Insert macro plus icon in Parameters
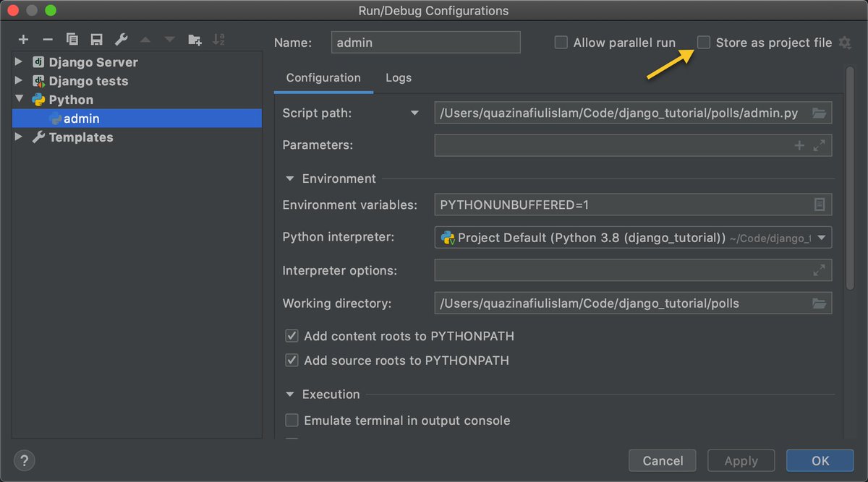The image size is (868, 482). pyautogui.click(x=799, y=145)
